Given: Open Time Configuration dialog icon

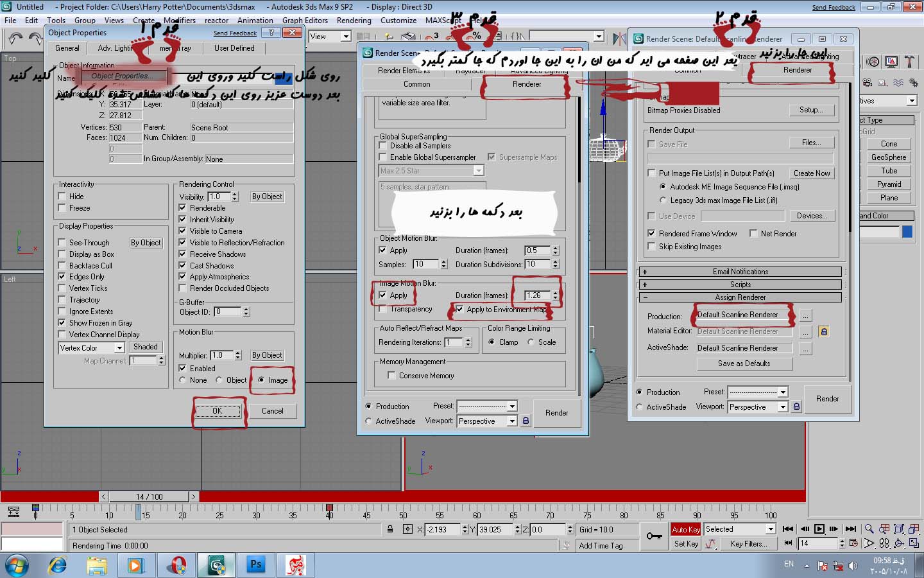Looking at the screenshot, I should tap(853, 543).
